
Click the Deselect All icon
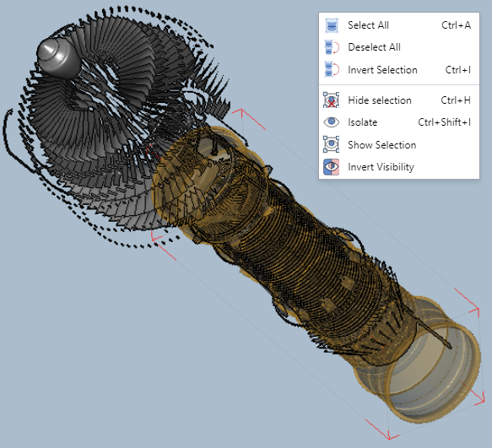[332, 47]
